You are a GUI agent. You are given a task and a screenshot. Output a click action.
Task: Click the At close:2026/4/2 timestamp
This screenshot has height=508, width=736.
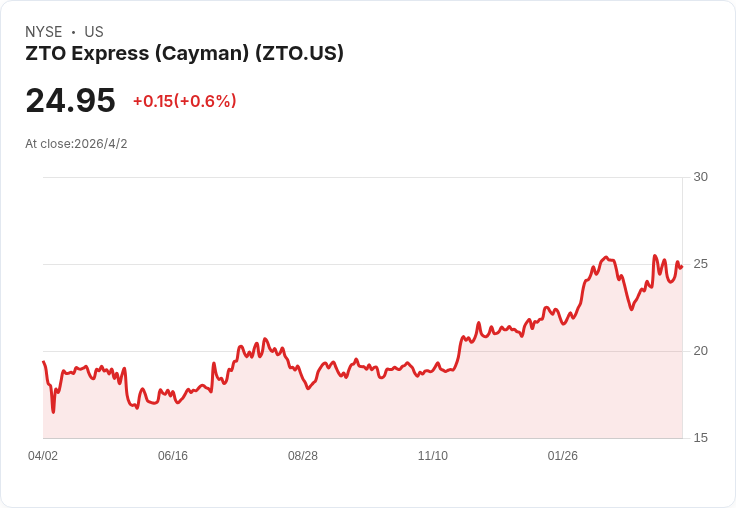pyautogui.click(x=76, y=144)
